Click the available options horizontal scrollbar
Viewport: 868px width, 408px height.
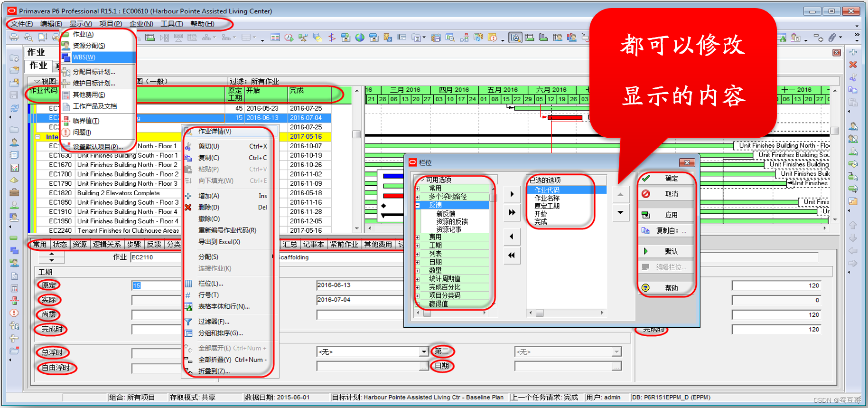point(451,313)
